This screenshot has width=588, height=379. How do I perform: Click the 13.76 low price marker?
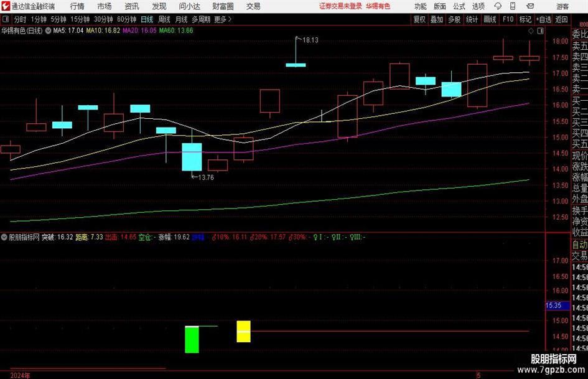(x=205, y=177)
